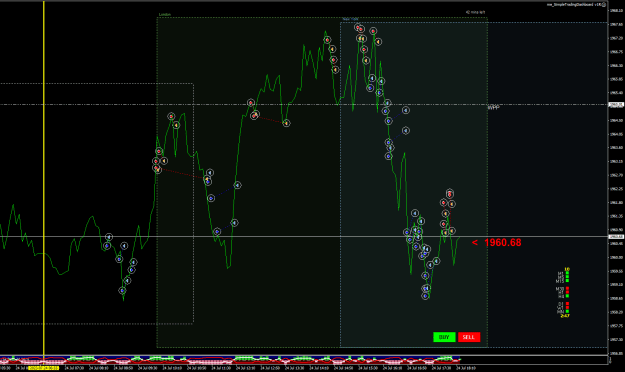Viewport: 625px width, 372px height.
Task: Click the current price tag on price axis
Action: pyautogui.click(x=616, y=236)
